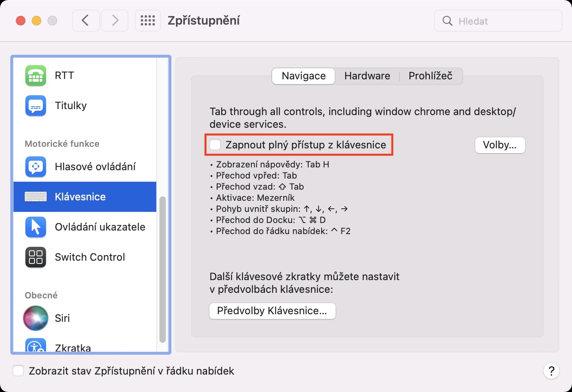The image size is (572, 392).
Task: Click the RTT teletype phone icon
Action: [36, 75]
